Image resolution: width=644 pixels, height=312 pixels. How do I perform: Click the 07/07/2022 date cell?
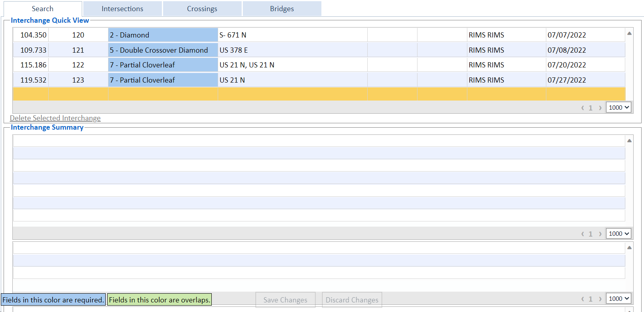(x=585, y=35)
